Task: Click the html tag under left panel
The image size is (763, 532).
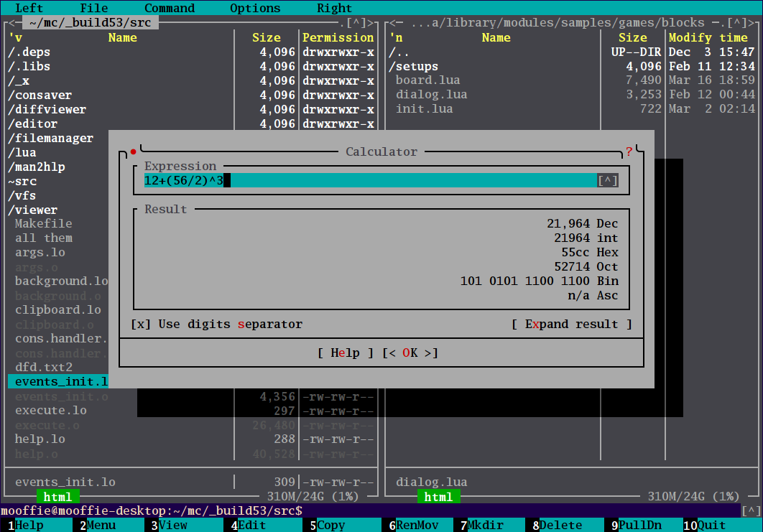Action: pos(58,497)
